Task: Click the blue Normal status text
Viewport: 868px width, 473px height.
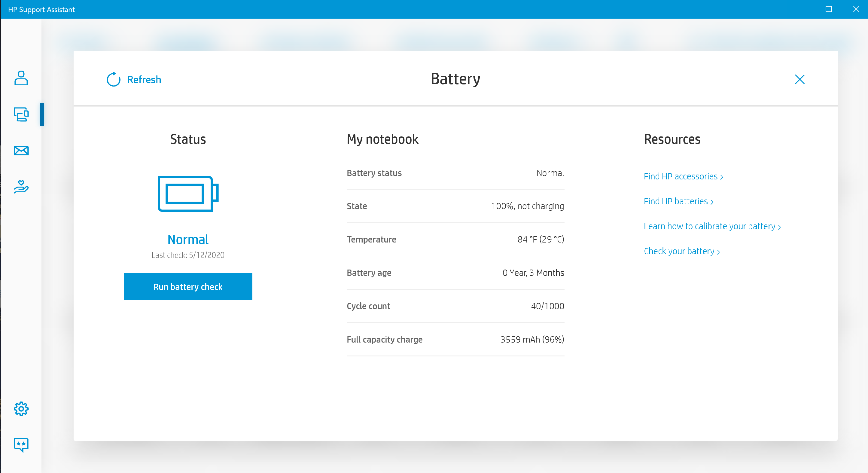Action: pos(188,240)
